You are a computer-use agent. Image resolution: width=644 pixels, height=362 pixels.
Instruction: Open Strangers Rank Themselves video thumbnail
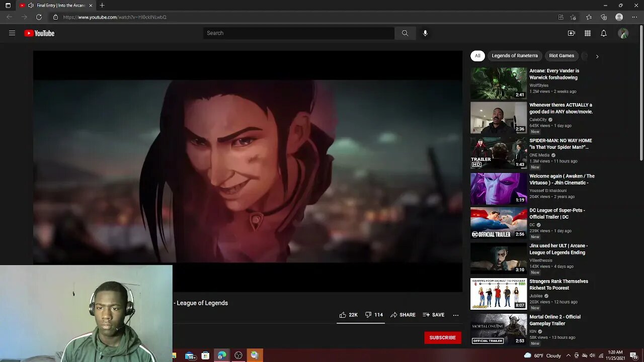[499, 294]
